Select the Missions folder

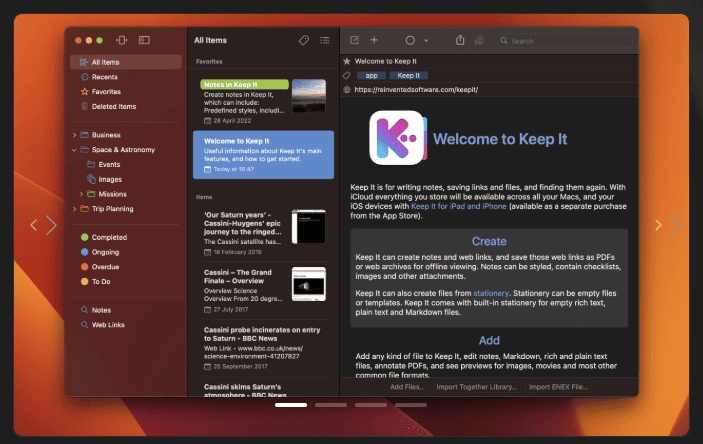coord(113,194)
